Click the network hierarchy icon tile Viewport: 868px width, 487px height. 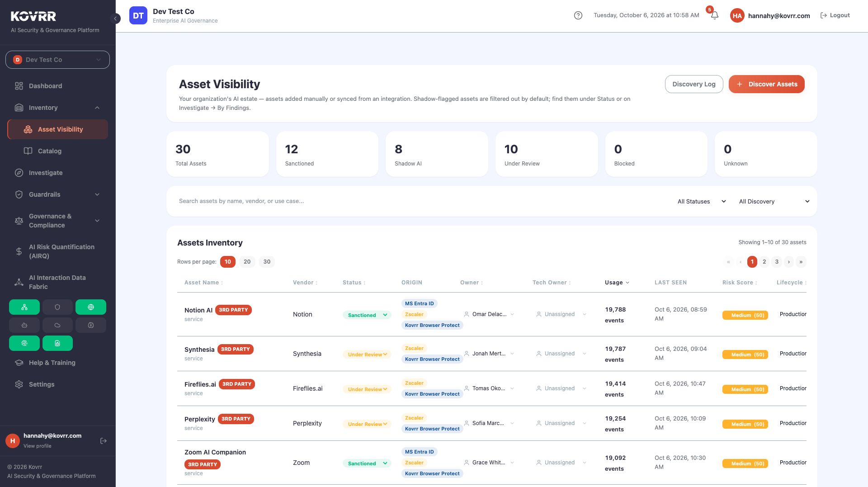tap(24, 307)
